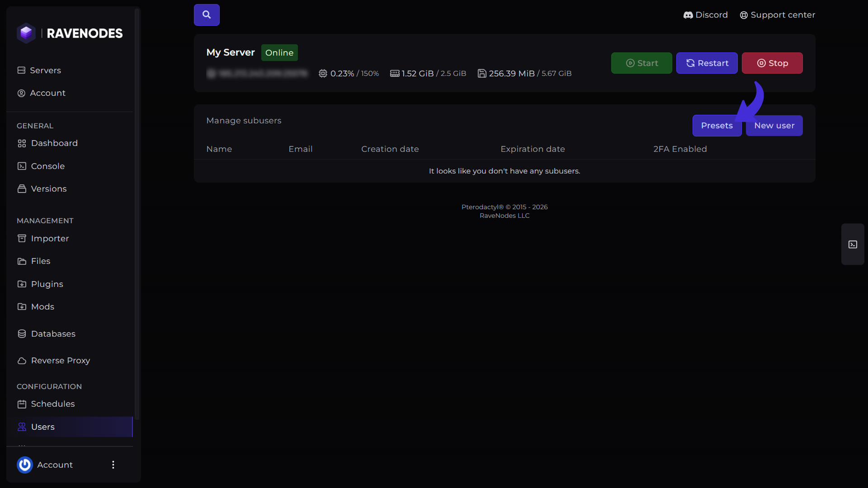Click the disk usage icon

click(482, 73)
